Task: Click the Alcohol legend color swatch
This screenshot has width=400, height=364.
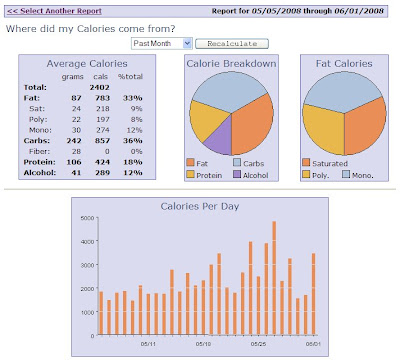Action: [237, 174]
